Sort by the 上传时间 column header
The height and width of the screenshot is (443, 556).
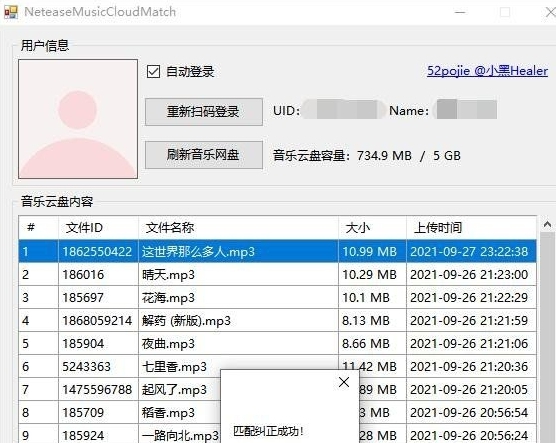click(471, 227)
